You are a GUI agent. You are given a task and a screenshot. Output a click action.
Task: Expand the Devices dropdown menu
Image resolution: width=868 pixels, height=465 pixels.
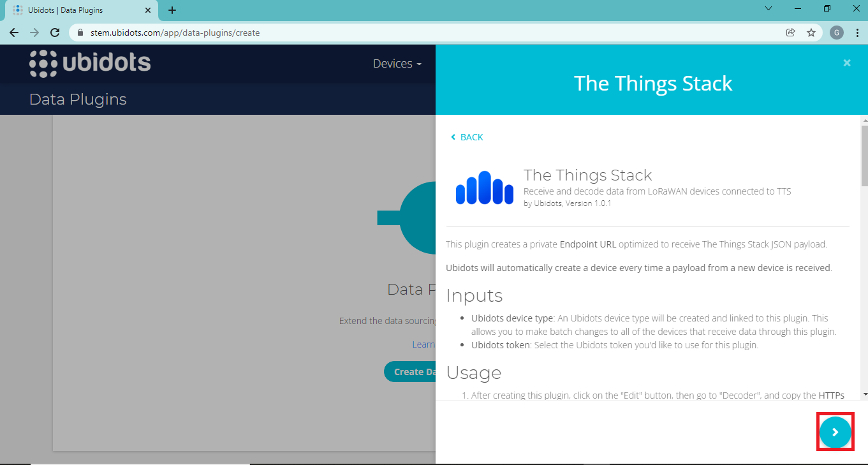[397, 64]
